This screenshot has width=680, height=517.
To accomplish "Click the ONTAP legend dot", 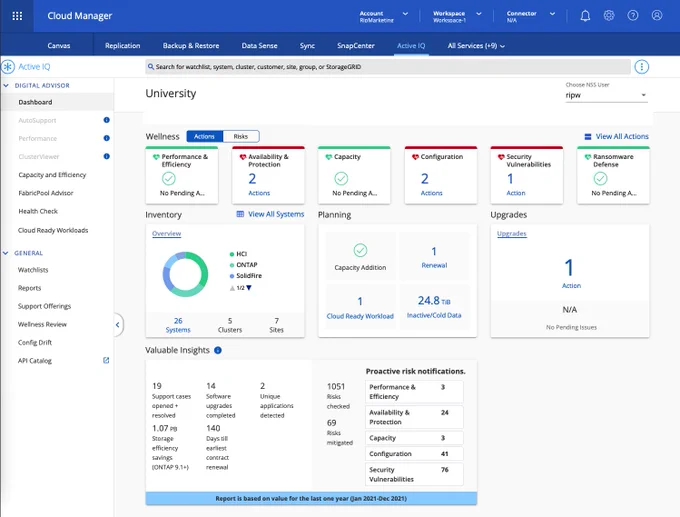I will 232,265.
